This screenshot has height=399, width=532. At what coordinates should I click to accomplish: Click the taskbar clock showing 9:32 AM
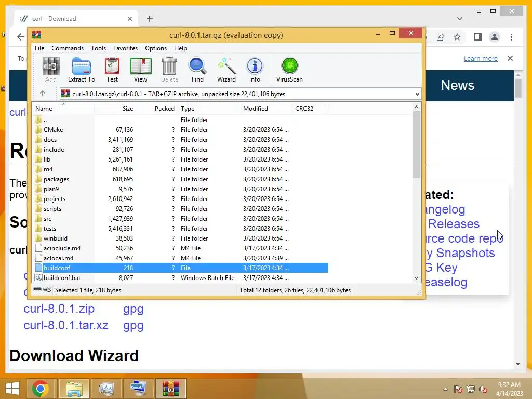point(509,389)
